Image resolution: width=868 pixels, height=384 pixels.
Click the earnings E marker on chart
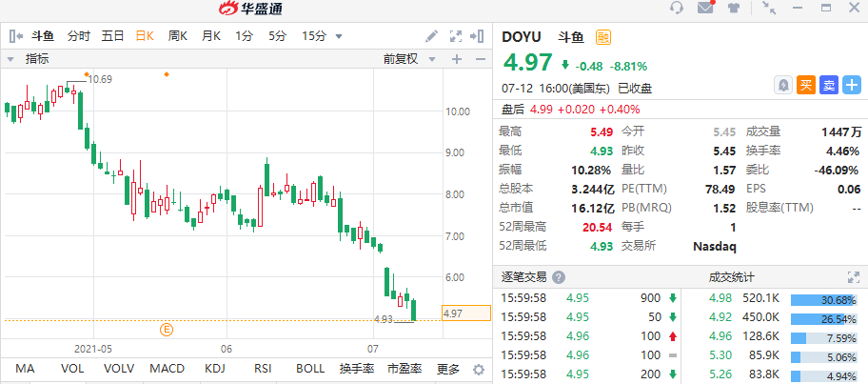167,330
